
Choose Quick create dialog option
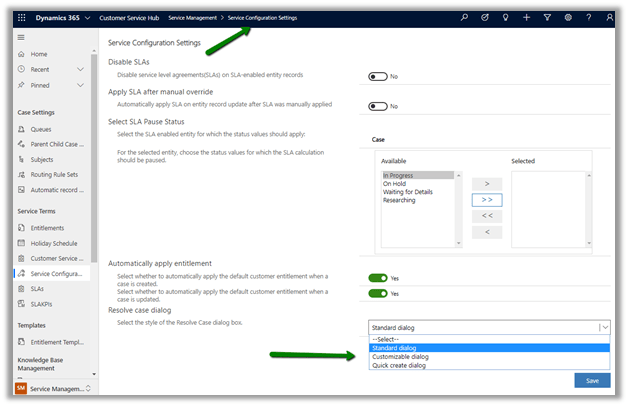[x=489, y=365]
